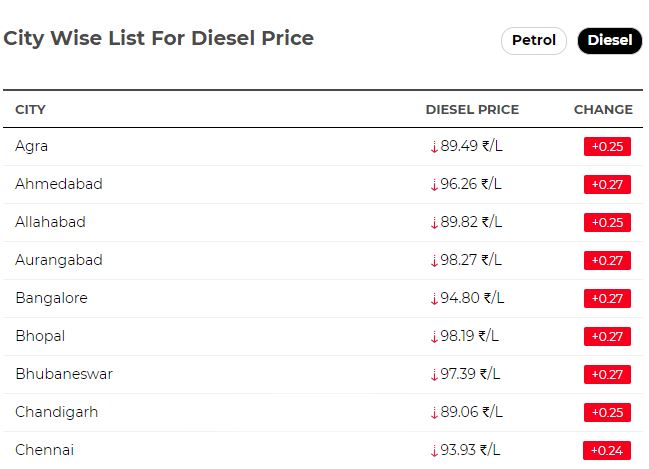Screen dimensions: 649x469
Task: Click the CITY column header
Action: click(x=30, y=109)
